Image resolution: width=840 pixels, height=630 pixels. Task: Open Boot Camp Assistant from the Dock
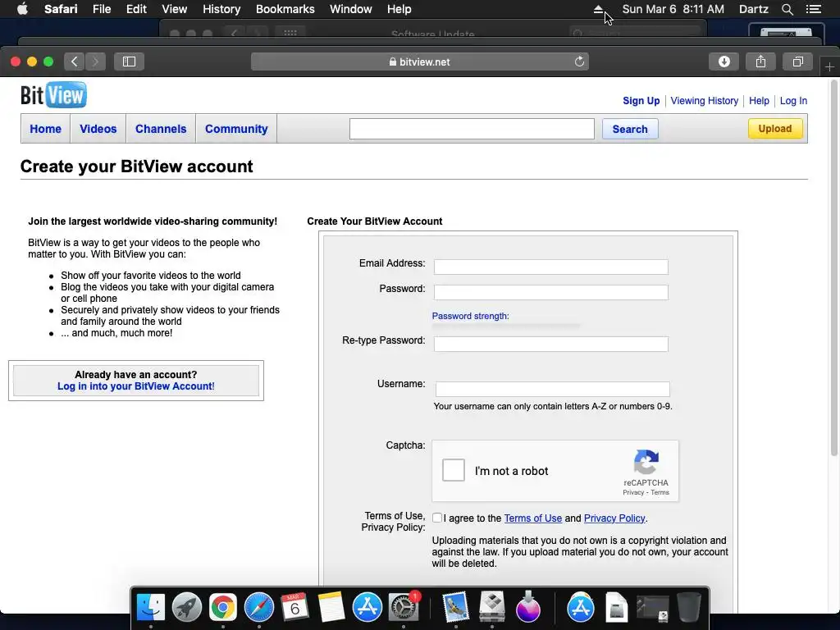[x=492, y=608]
